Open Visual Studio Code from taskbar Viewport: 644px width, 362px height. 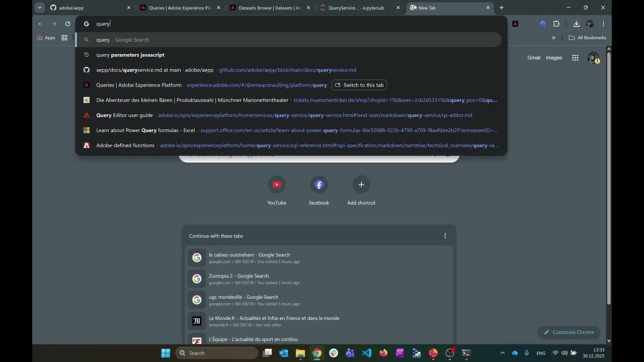pos(367,353)
